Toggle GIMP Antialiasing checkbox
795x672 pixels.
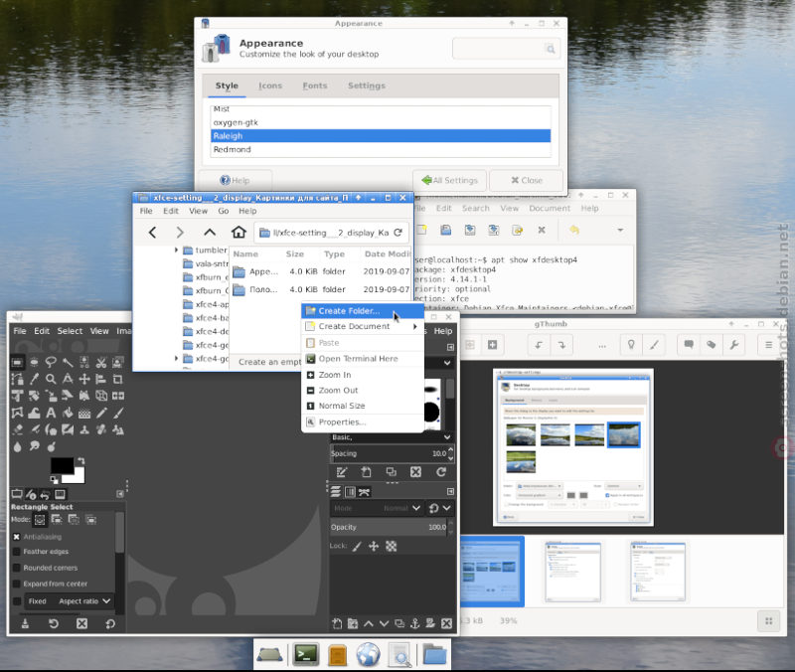coord(16,537)
